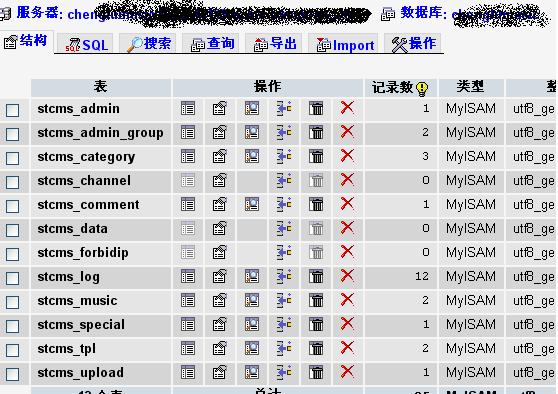Drop the stcms_upload table

coord(347,372)
